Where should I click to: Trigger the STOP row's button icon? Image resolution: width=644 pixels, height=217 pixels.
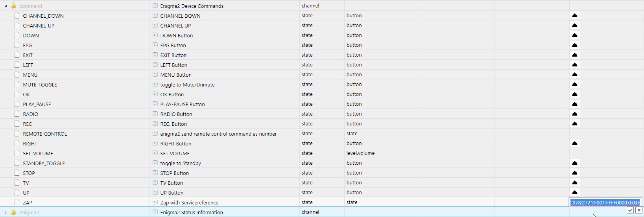pos(574,173)
